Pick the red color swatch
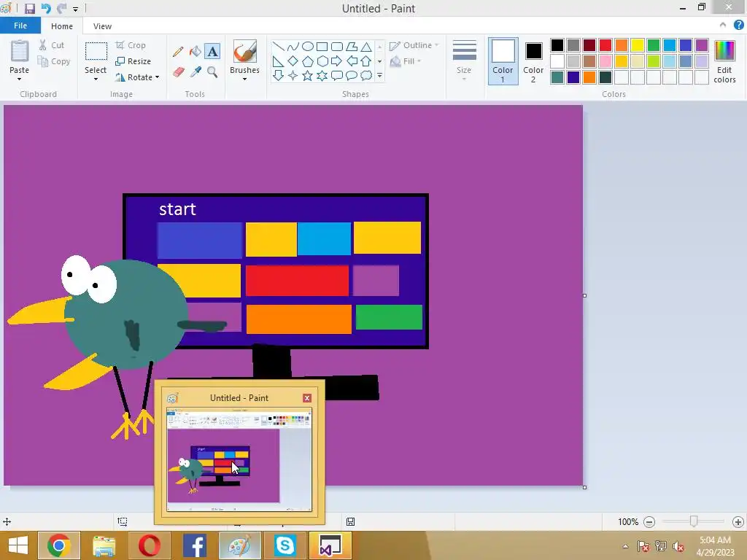Viewport: 747px width, 560px height. coord(605,45)
